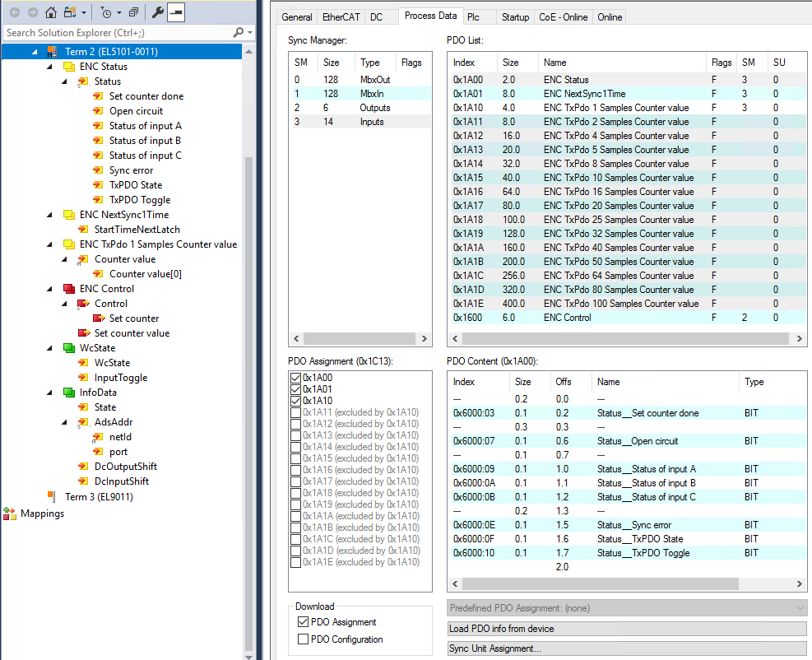Image resolution: width=812 pixels, height=660 pixels.
Task: Collapse the ENC TxPdo 1 Samples Counter value node
Action: point(49,244)
